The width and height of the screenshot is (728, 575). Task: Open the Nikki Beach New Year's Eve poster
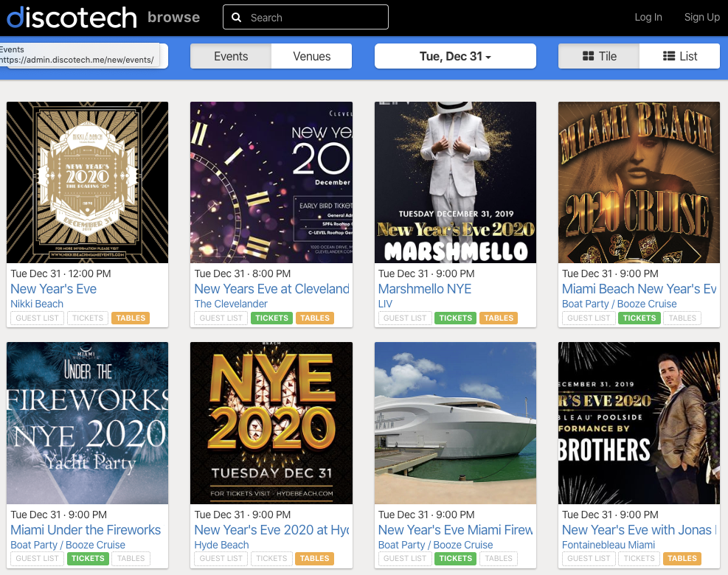click(87, 182)
